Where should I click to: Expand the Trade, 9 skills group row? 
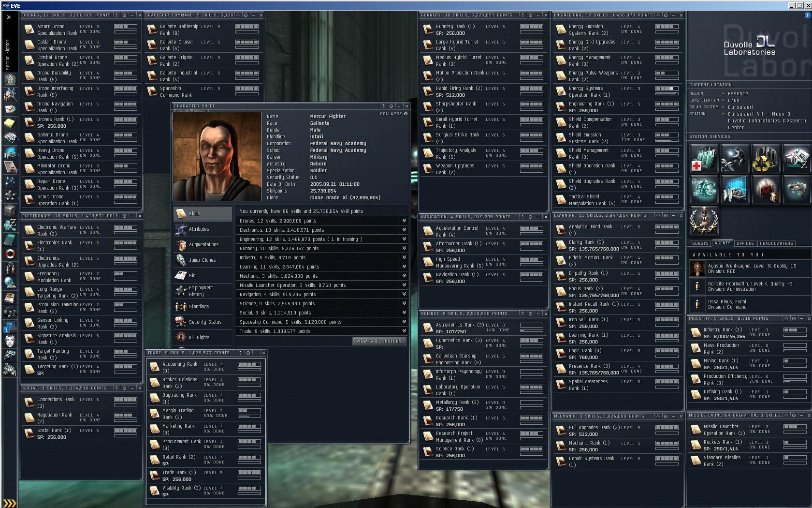pyautogui.click(x=404, y=331)
